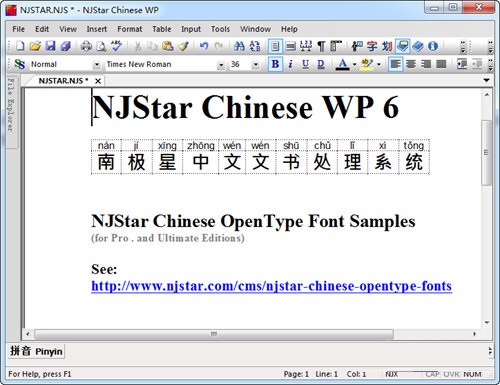The width and height of the screenshot is (500, 385).
Task: Undo the last action
Action: (204, 46)
